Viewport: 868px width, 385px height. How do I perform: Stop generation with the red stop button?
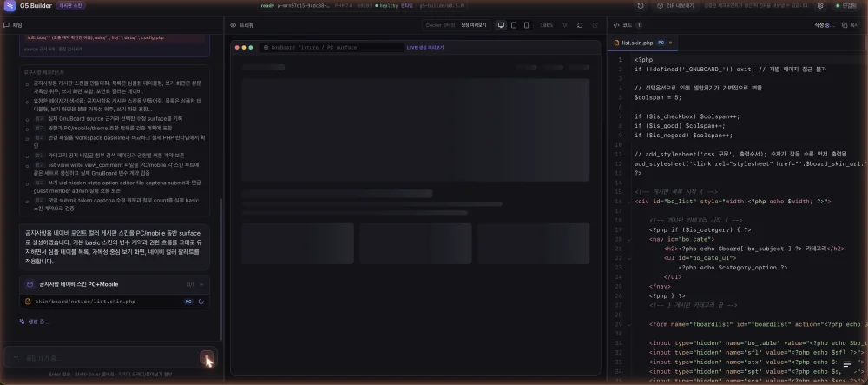(207, 358)
